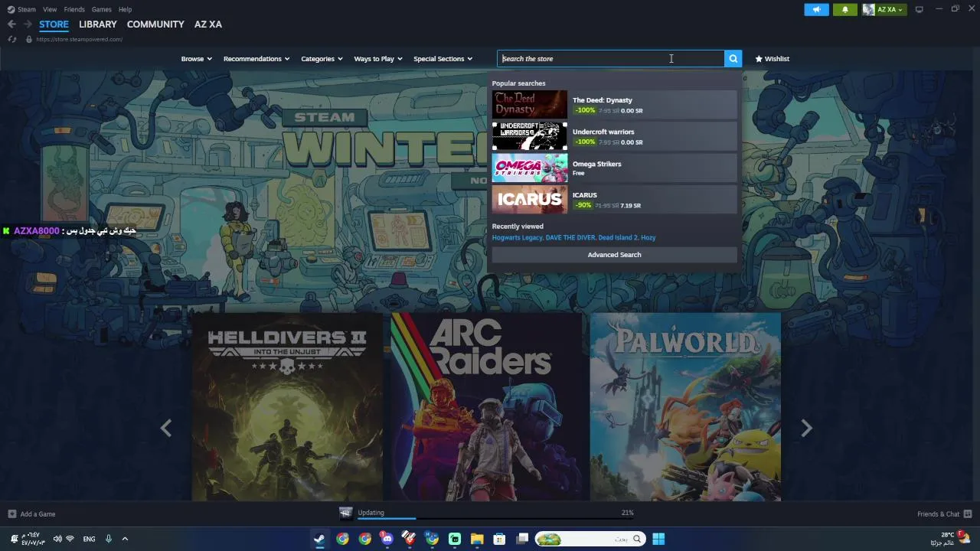Select The Deed: Dynasty search result
Image resolution: width=980 pixels, height=551 pixels.
[614, 105]
